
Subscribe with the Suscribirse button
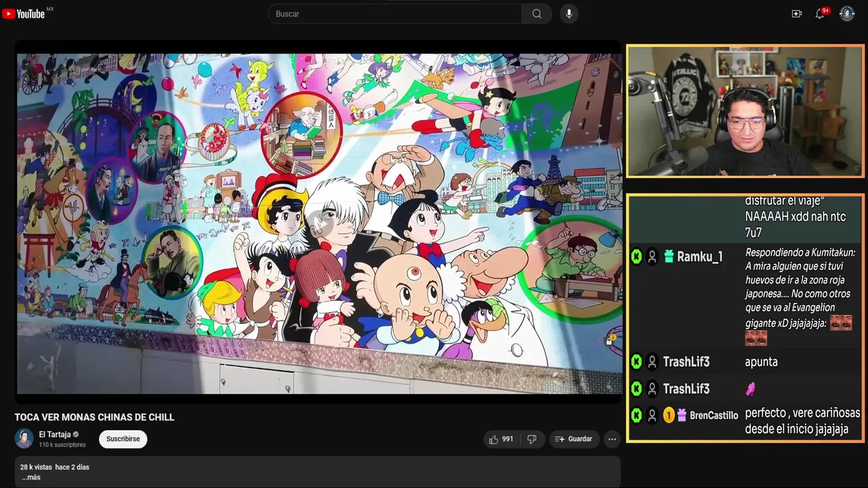(123, 439)
